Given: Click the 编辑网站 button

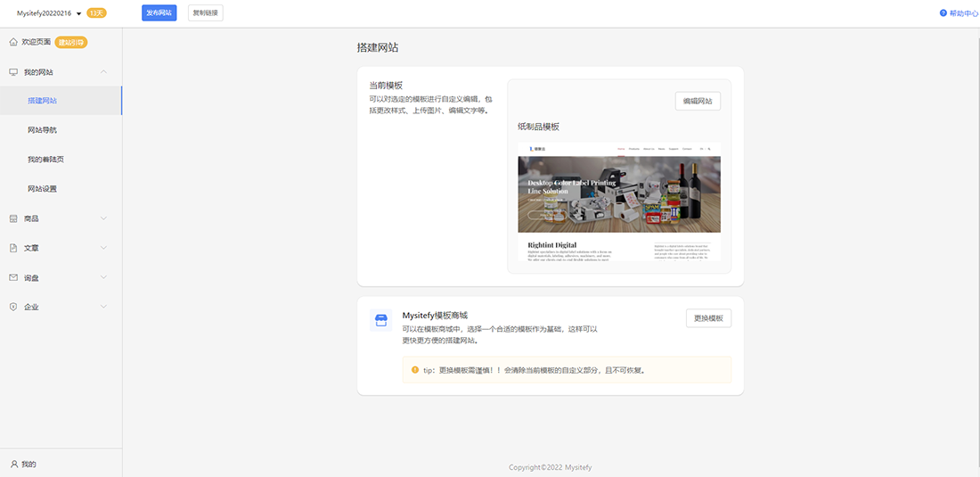Looking at the screenshot, I should coord(698,101).
